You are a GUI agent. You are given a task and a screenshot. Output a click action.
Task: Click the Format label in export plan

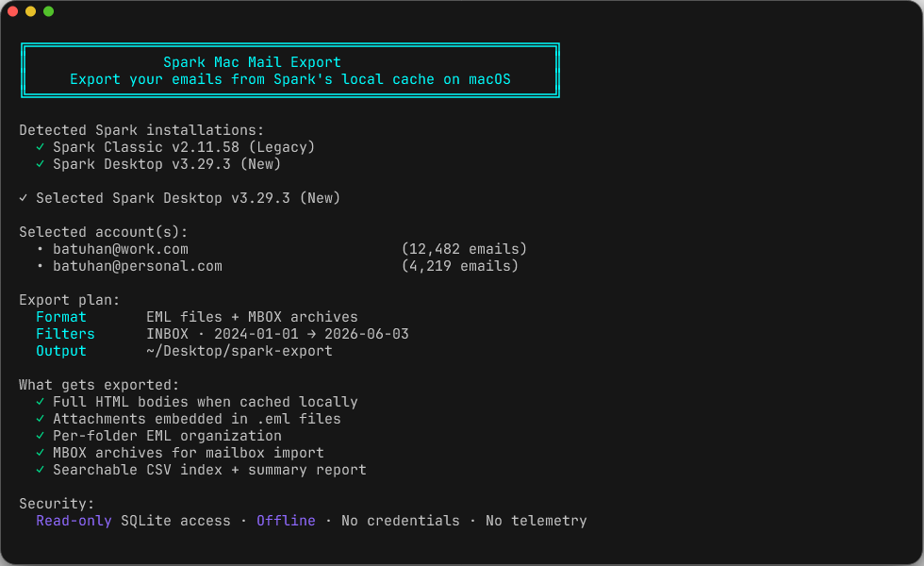(61, 317)
